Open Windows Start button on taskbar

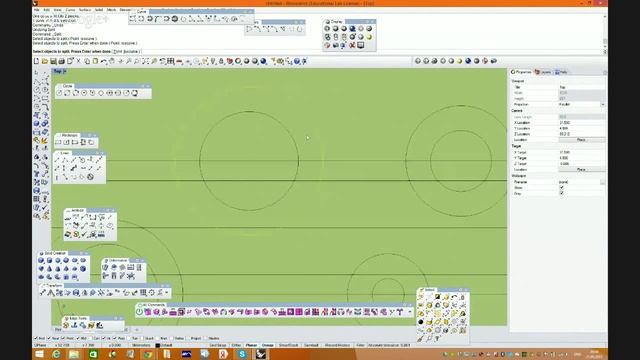(39, 354)
